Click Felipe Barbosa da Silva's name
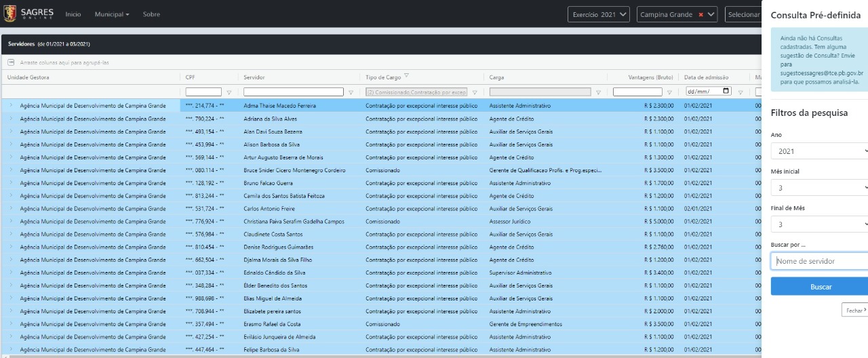 (x=271, y=350)
